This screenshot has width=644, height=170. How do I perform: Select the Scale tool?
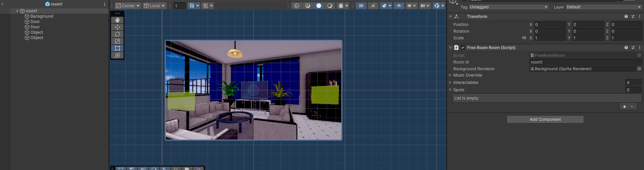(117, 41)
